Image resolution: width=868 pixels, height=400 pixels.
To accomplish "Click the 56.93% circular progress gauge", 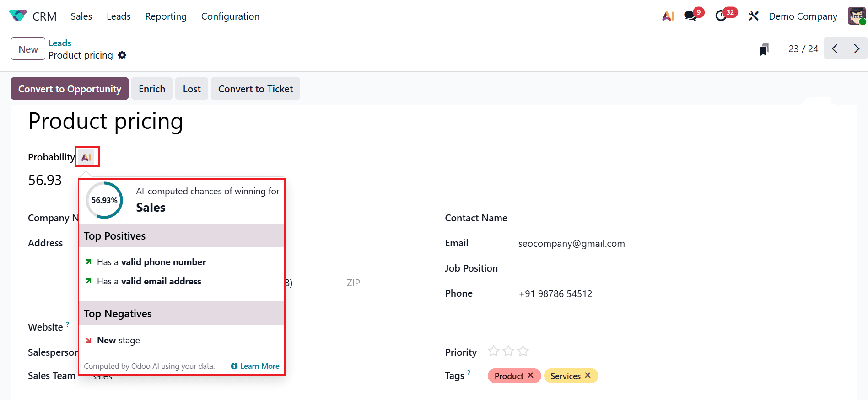I will pyautogui.click(x=104, y=200).
